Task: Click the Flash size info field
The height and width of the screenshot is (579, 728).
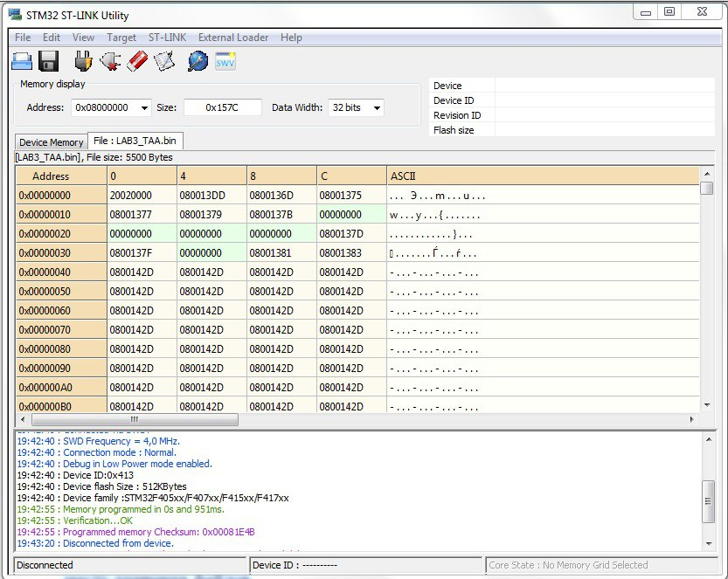Action: click(605, 130)
